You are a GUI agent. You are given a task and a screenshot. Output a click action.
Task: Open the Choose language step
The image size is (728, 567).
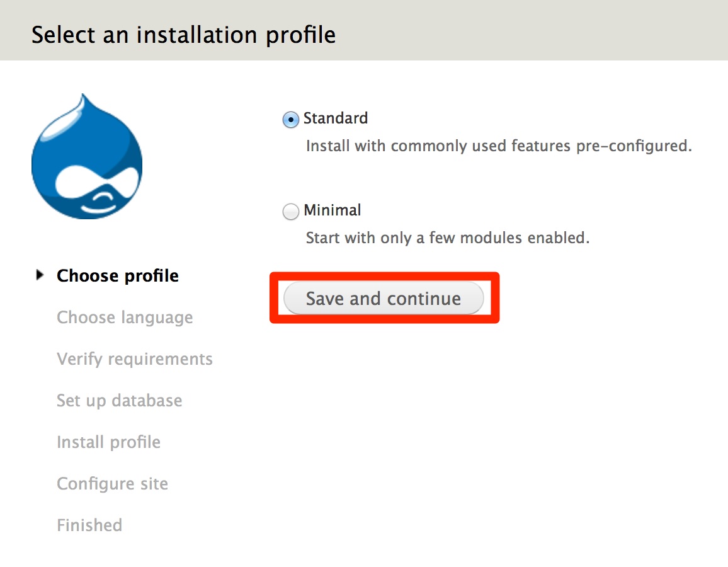pos(125,317)
